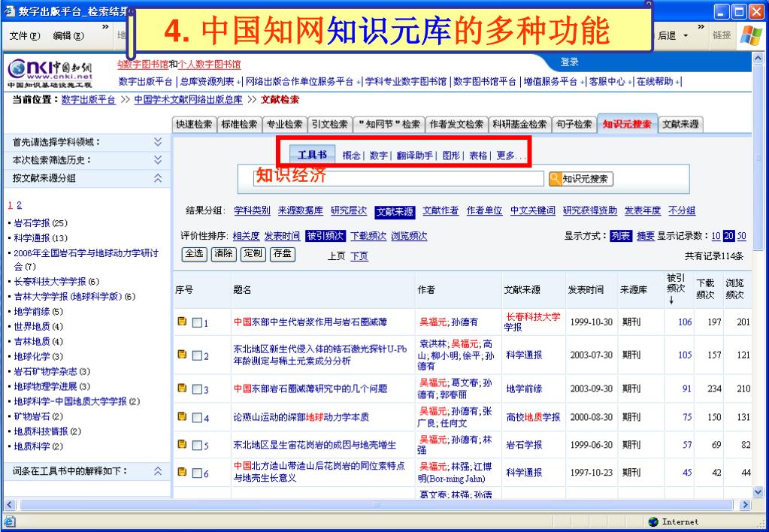Click Internet zone globe icon in status bar
Screen dimensions: 769x532
653,521
